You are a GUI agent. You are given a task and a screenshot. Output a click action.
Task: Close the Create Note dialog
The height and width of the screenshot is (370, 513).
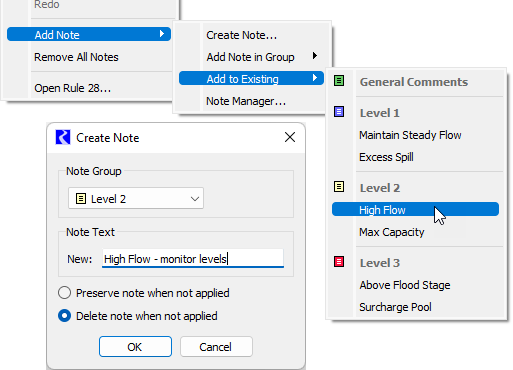point(290,137)
